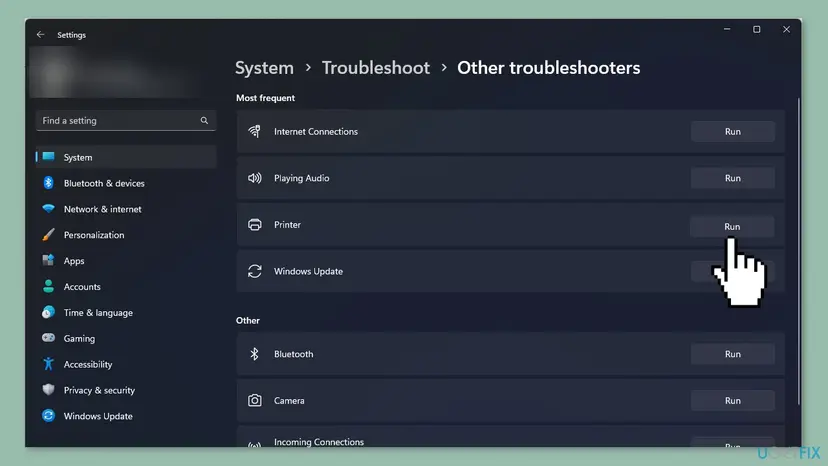Click the Internet Connections troubleshooter icon
The image size is (828, 466).
coord(255,131)
